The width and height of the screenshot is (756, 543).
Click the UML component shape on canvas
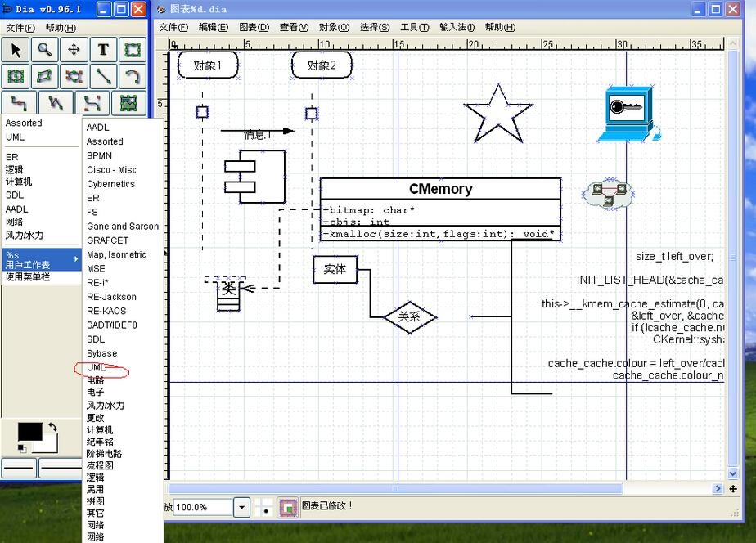(x=255, y=177)
